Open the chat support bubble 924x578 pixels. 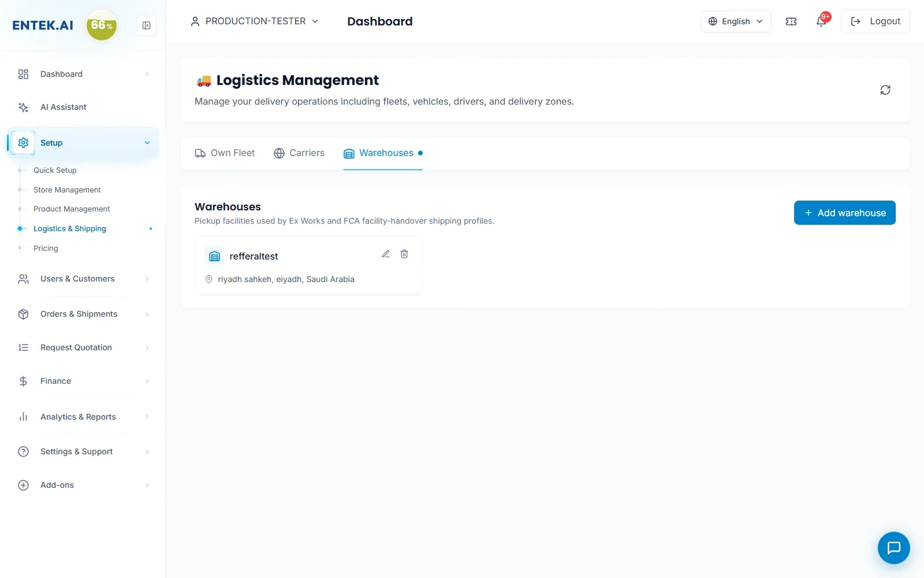pos(894,547)
